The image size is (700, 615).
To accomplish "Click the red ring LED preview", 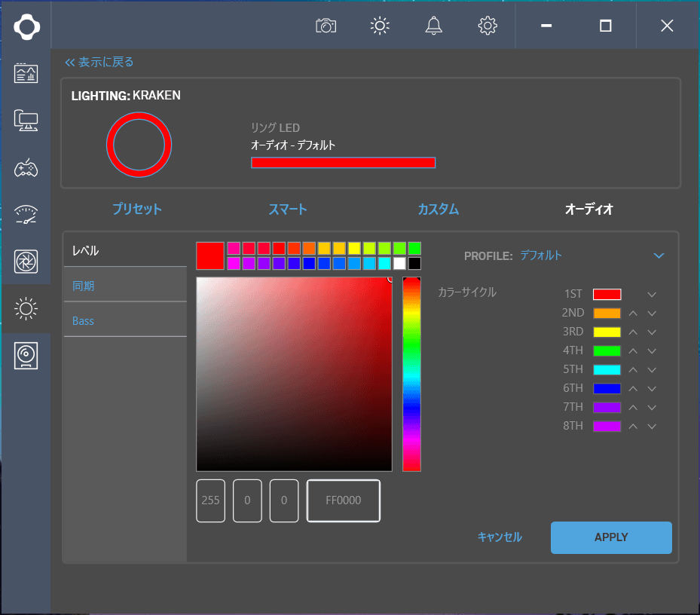I will pyautogui.click(x=139, y=145).
